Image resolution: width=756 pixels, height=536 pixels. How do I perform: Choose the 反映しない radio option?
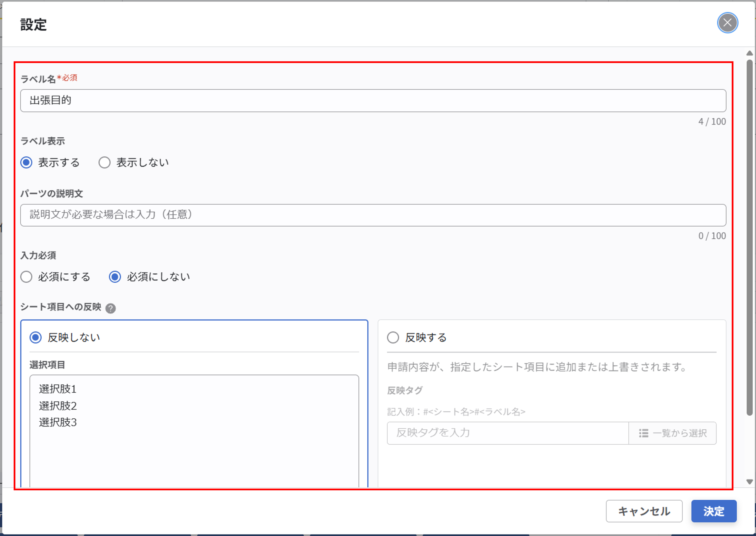[36, 337]
